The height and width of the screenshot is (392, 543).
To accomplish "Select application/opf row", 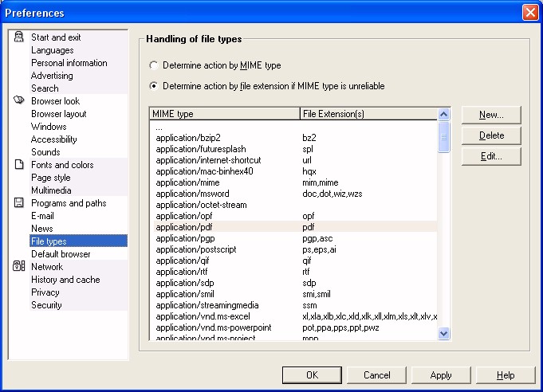I will click(x=295, y=216).
